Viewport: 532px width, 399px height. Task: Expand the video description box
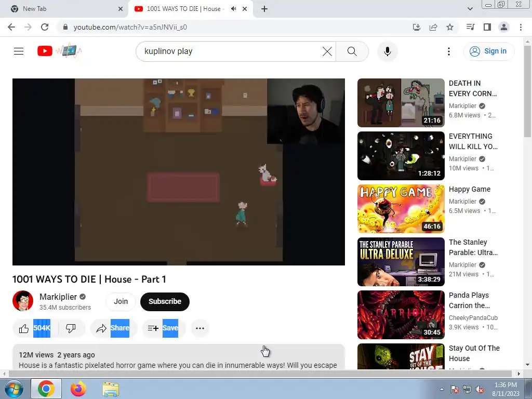[179, 357]
